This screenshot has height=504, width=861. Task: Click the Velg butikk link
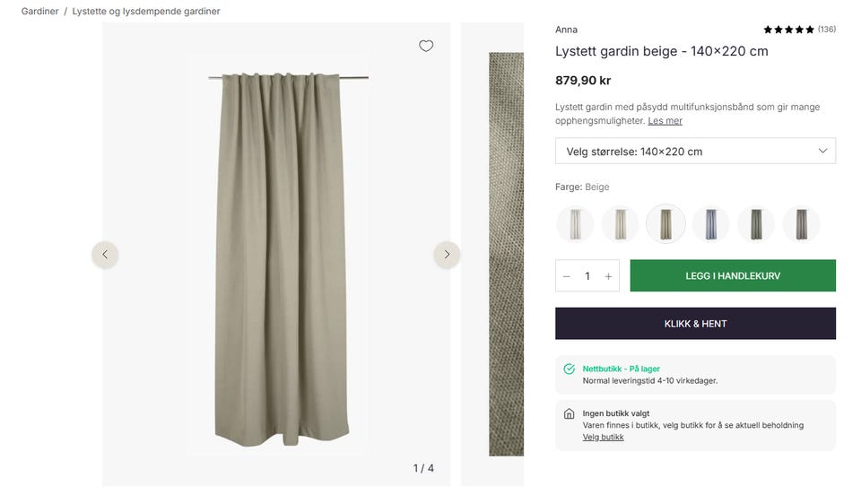point(603,438)
